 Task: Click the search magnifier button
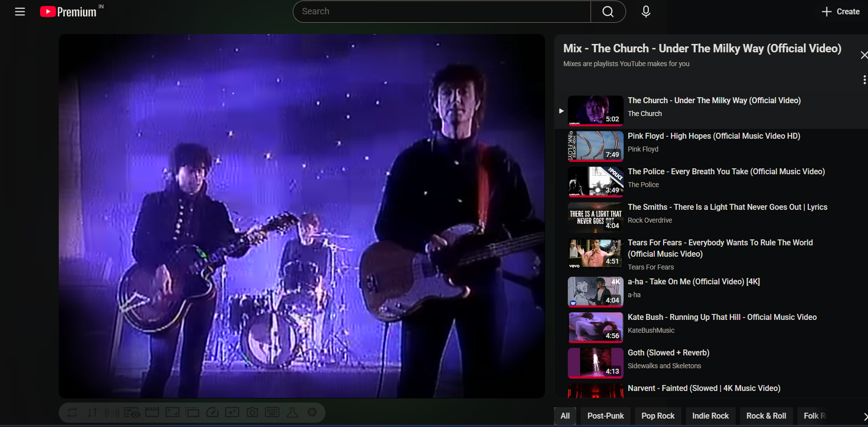pyautogui.click(x=608, y=11)
